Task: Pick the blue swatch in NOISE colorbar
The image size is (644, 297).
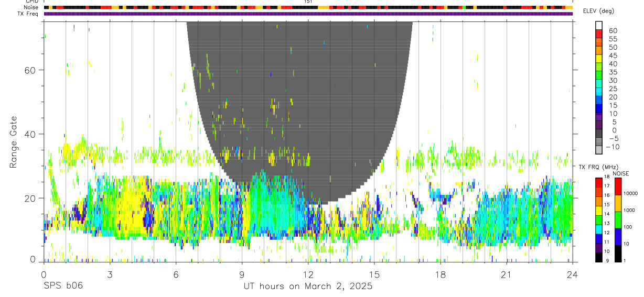Action: [x=618, y=237]
